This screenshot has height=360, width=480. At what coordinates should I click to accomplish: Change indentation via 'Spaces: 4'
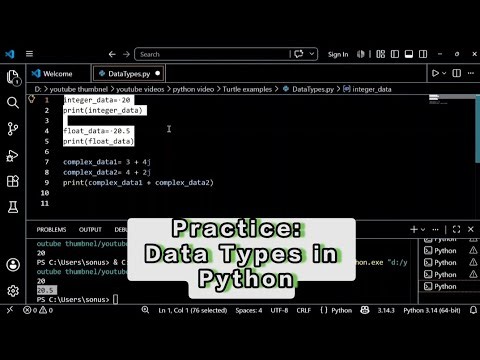pos(249,310)
